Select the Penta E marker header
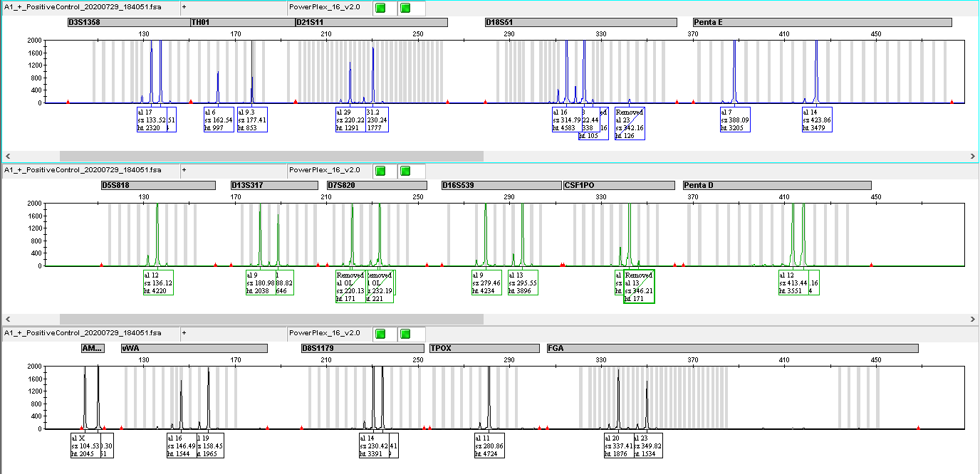 [x=822, y=23]
